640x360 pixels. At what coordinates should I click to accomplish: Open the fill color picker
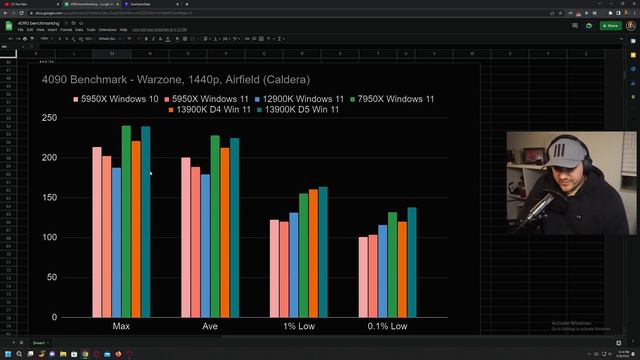178,39
